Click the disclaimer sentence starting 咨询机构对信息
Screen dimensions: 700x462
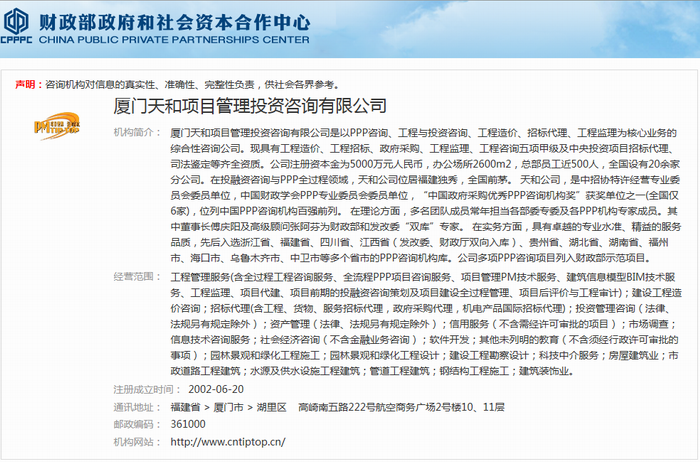tap(192, 84)
